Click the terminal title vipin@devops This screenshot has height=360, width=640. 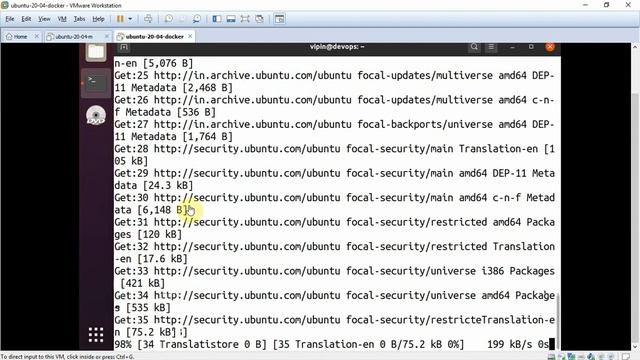pos(337,47)
